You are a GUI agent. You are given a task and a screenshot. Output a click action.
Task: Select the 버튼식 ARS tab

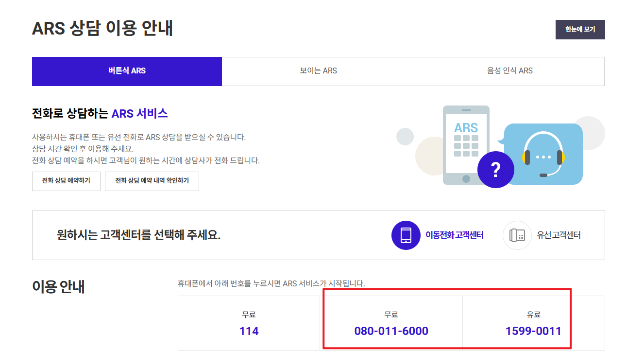point(127,71)
